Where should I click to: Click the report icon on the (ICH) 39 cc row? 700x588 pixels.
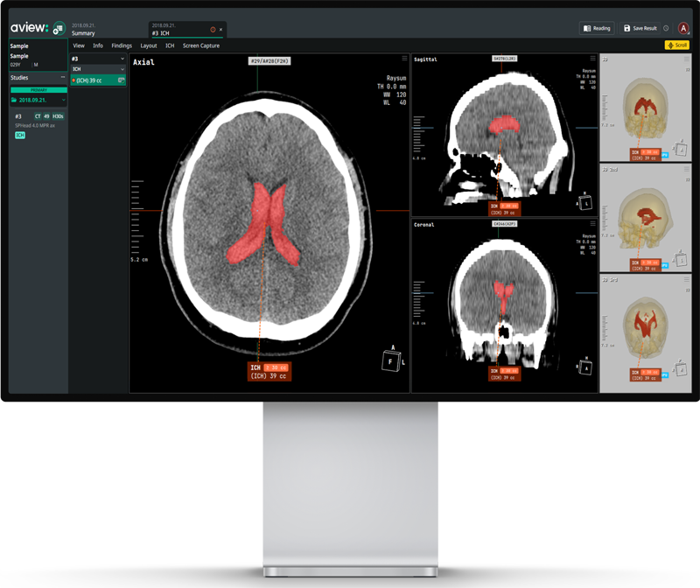click(x=121, y=80)
